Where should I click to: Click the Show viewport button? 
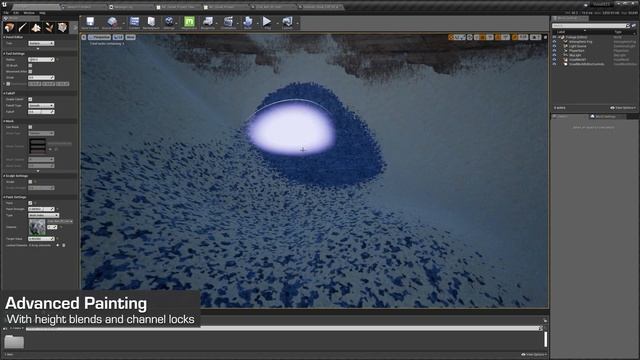pos(130,37)
